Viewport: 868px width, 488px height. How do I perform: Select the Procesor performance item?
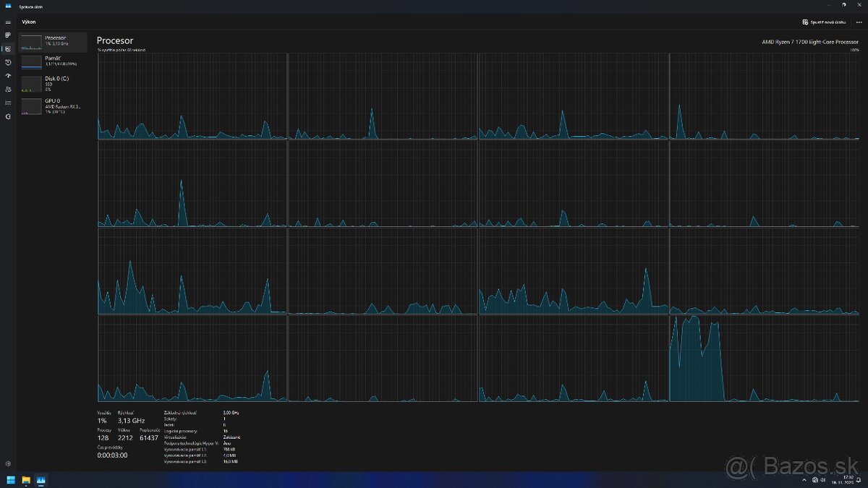click(x=53, y=41)
